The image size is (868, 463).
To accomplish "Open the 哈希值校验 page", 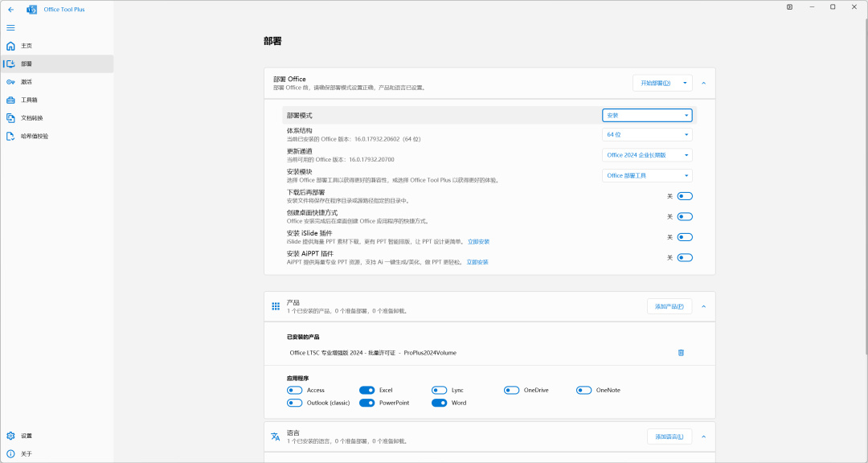I will click(57, 136).
